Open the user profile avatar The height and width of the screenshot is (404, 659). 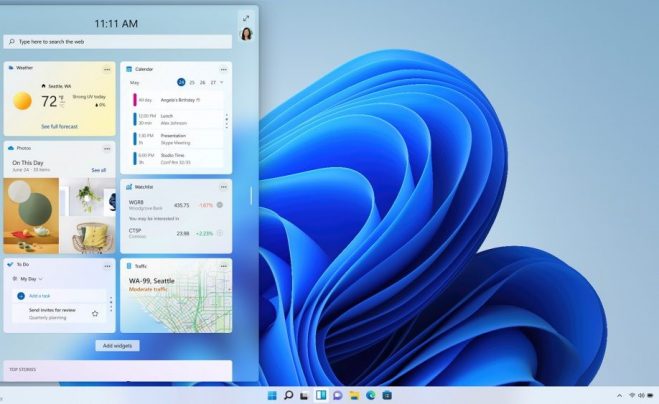[246, 34]
